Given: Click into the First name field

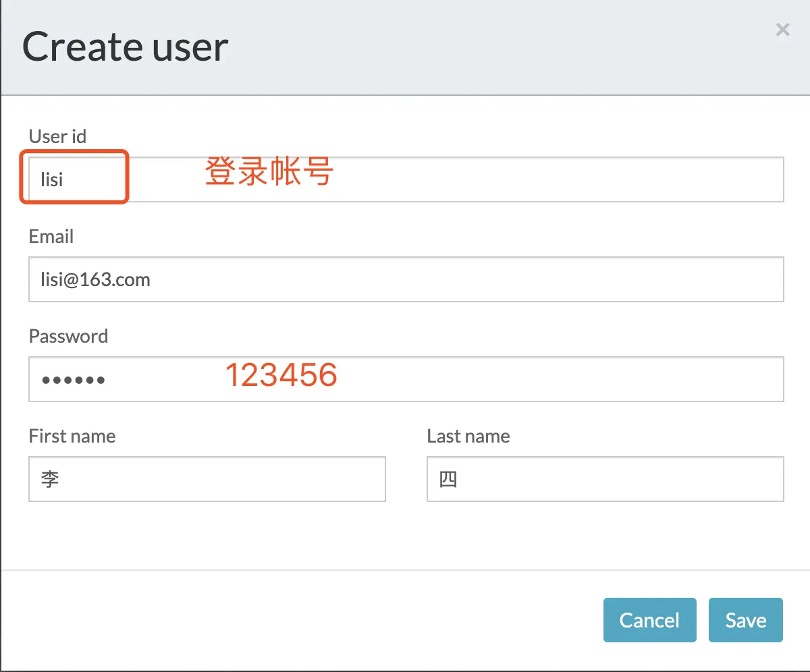Looking at the screenshot, I should (x=207, y=479).
